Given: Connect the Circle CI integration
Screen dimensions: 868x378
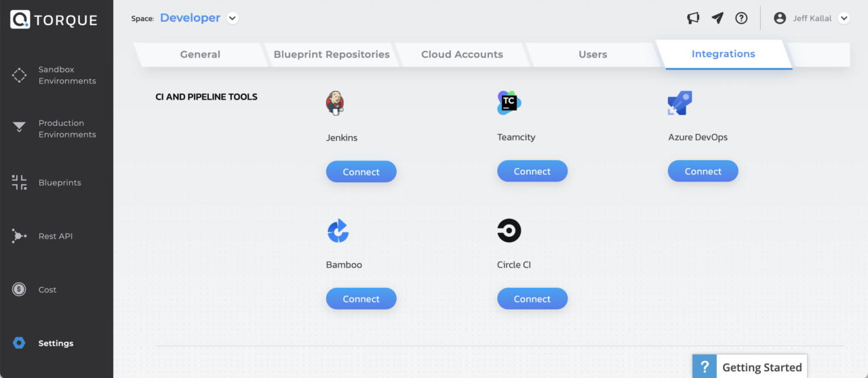Looking at the screenshot, I should pos(532,299).
